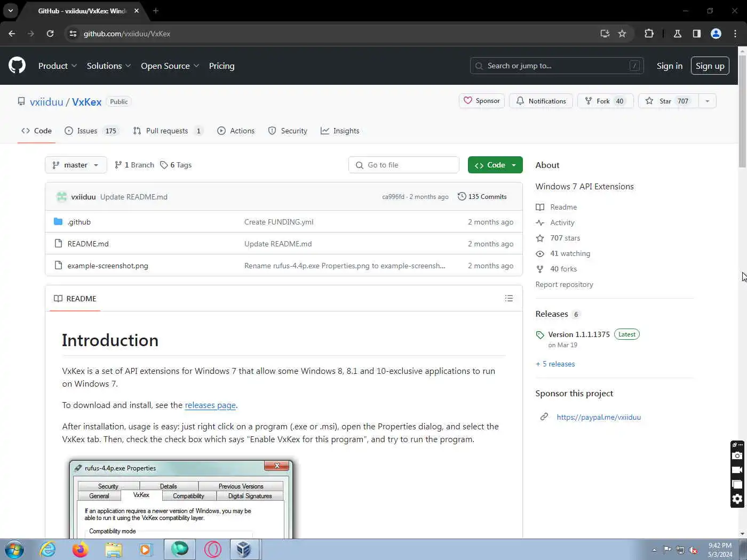The height and width of the screenshot is (560, 747).
Task: Open Windows Start button
Action: [x=14, y=549]
